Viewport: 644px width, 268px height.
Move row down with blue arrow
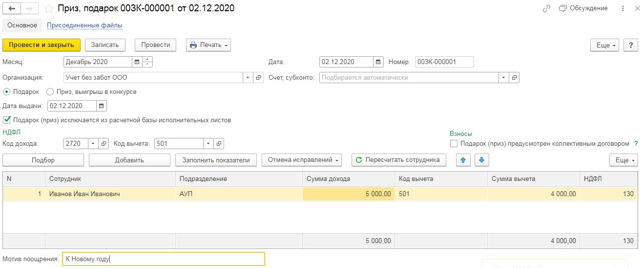click(x=481, y=160)
